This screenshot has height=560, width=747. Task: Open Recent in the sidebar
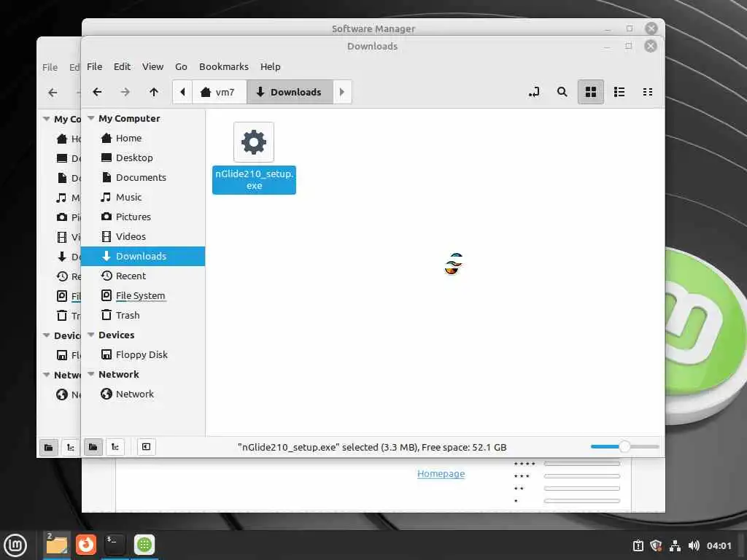coord(143,276)
